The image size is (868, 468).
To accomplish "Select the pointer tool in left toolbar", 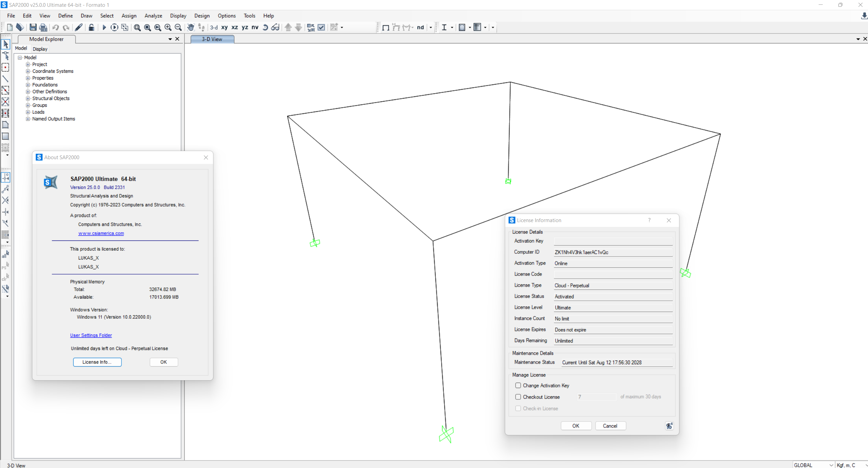I will tap(5, 44).
